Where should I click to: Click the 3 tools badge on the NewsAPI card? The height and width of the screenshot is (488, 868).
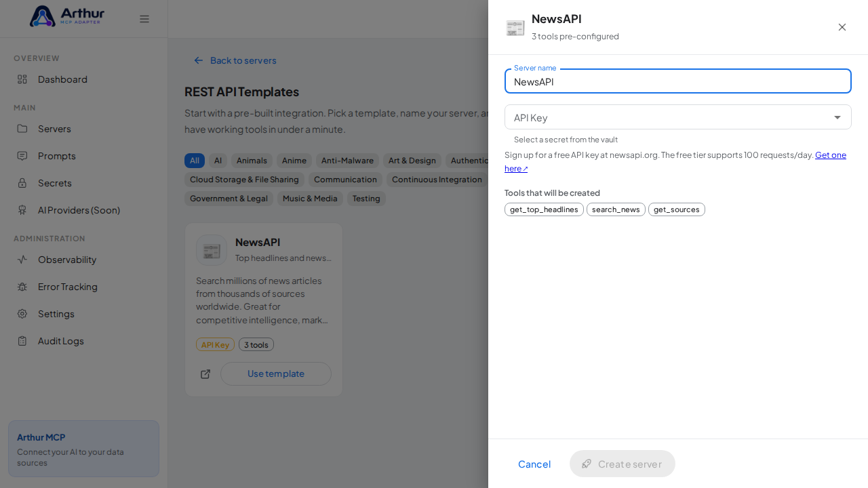(x=256, y=344)
